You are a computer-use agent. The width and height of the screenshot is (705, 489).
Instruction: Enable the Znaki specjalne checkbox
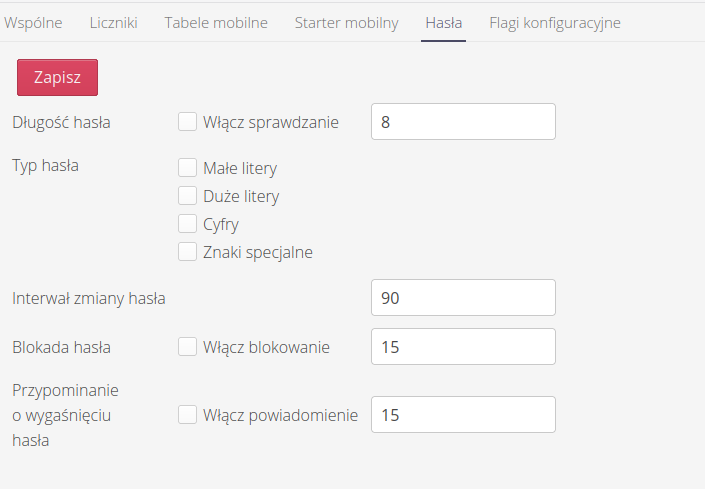point(187,252)
